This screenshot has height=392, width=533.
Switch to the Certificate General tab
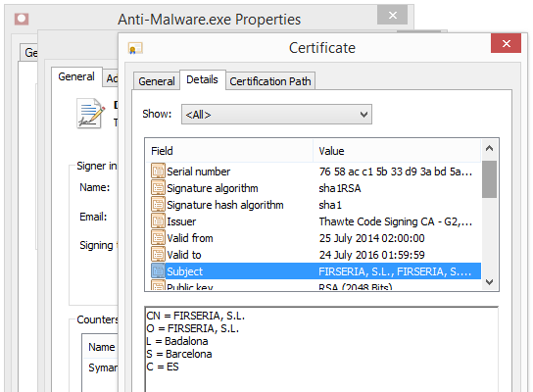[157, 81]
